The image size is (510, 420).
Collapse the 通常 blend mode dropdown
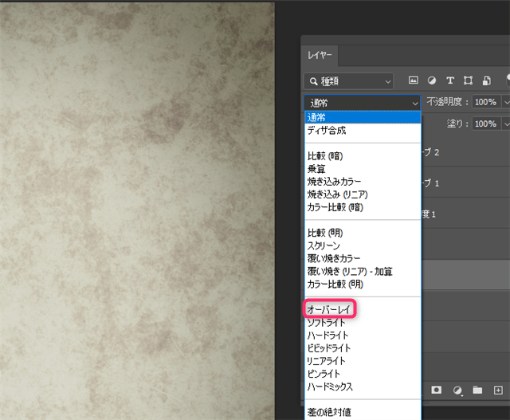(363, 103)
